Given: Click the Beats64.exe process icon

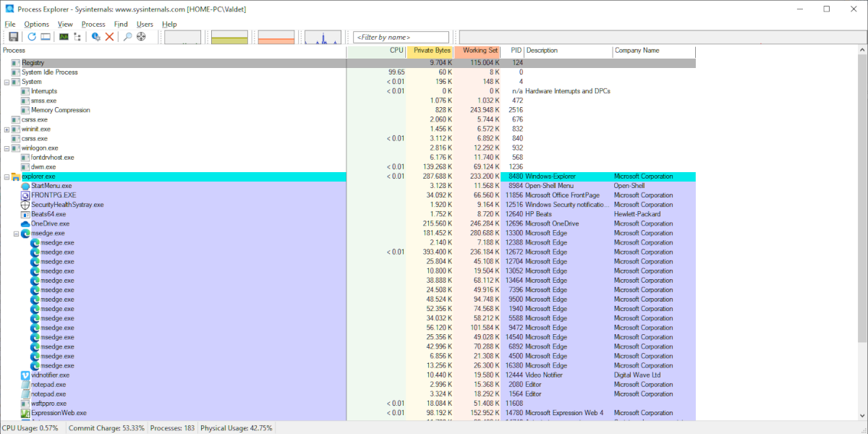Looking at the screenshot, I should (25, 214).
